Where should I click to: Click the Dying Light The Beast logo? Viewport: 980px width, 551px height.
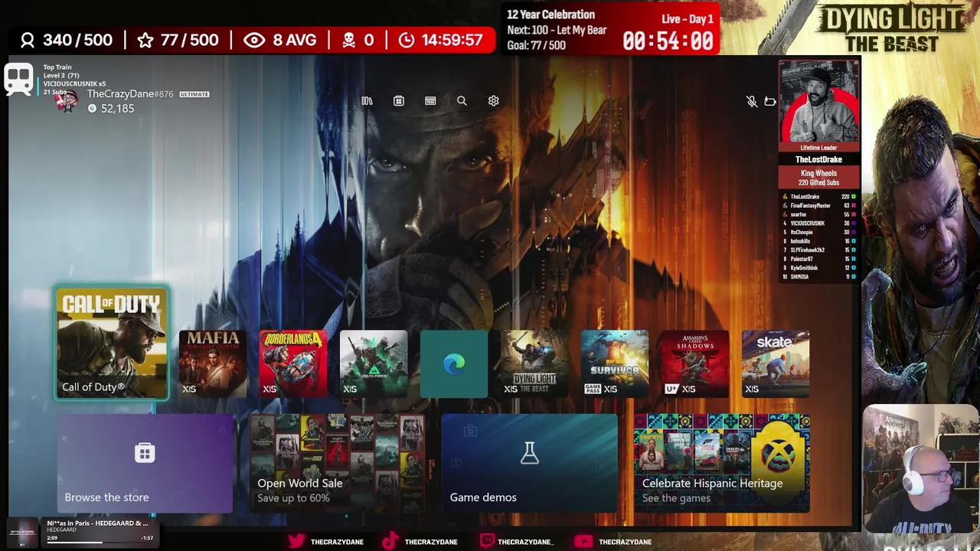click(x=891, y=28)
